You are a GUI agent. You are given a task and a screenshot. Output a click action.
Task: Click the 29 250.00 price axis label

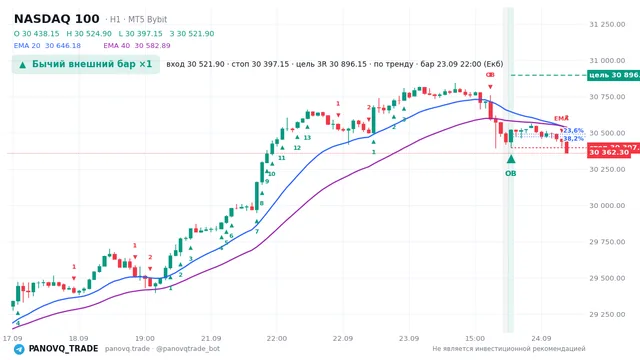[607, 315]
